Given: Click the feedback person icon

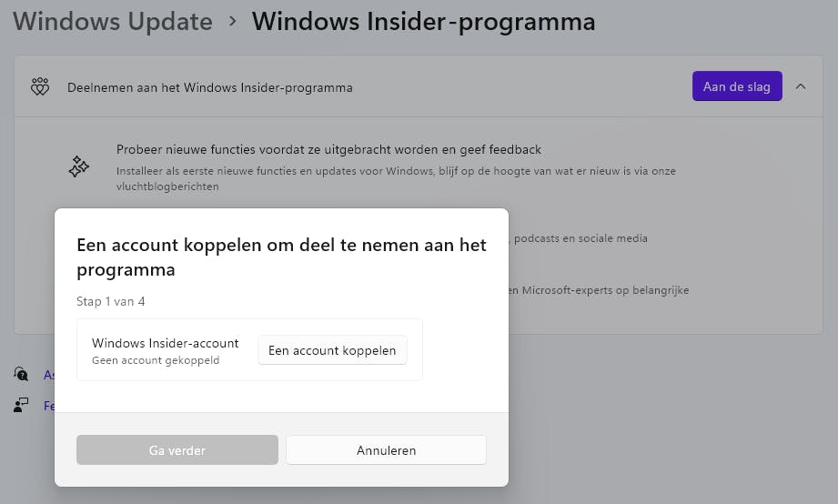Looking at the screenshot, I should [21, 405].
